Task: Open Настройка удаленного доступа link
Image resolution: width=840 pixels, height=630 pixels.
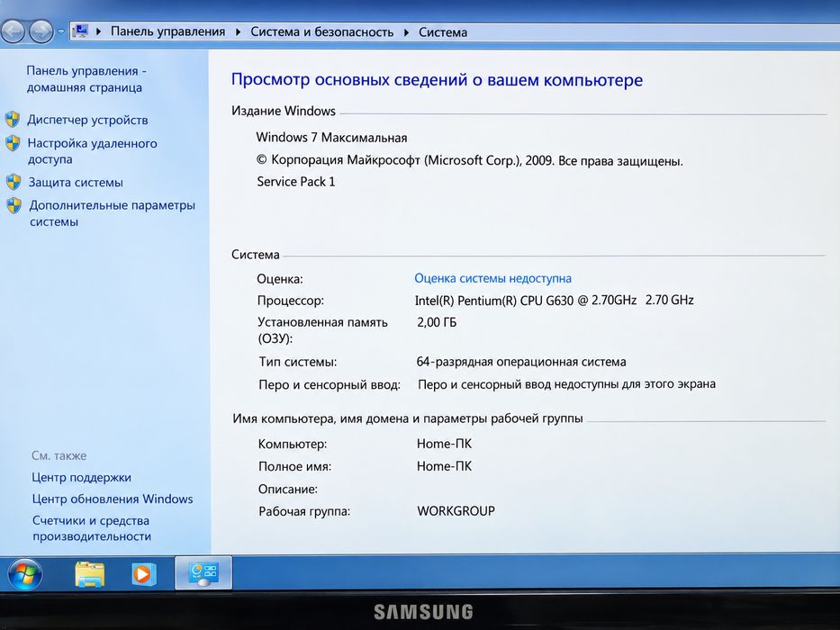Action: click(92, 151)
